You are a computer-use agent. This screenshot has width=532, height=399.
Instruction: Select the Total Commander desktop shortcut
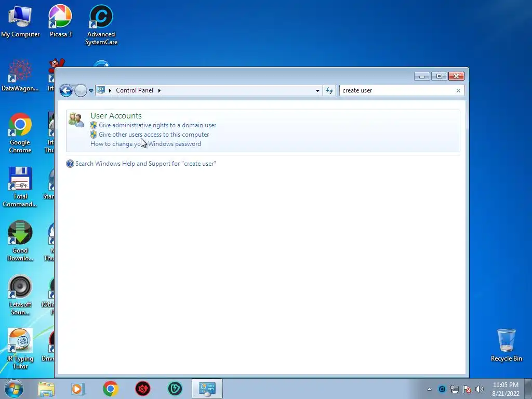(x=20, y=187)
